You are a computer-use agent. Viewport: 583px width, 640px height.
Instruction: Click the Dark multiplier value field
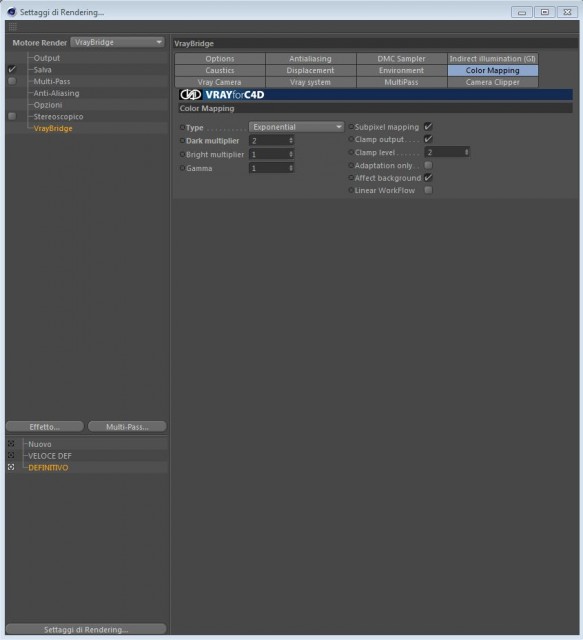pyautogui.click(x=269, y=140)
